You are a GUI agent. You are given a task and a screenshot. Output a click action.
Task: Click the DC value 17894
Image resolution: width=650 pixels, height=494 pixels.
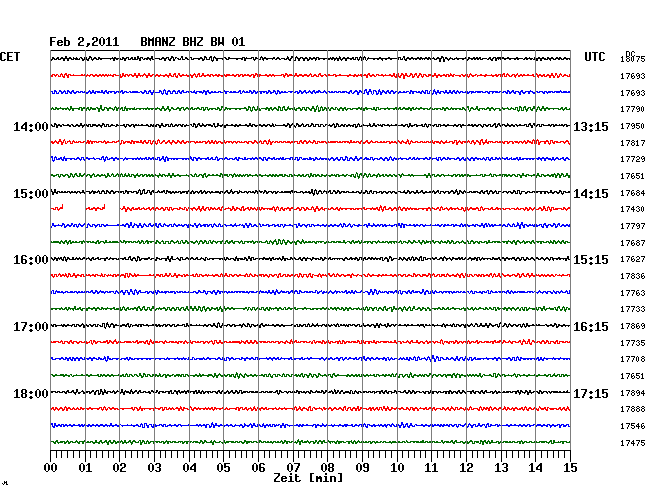pos(633,393)
